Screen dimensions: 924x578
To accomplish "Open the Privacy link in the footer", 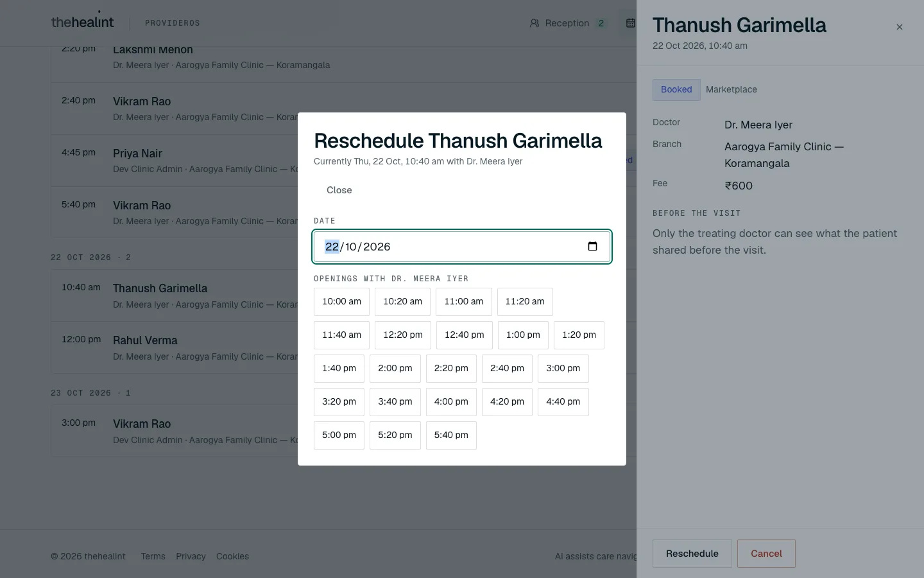I will (191, 556).
